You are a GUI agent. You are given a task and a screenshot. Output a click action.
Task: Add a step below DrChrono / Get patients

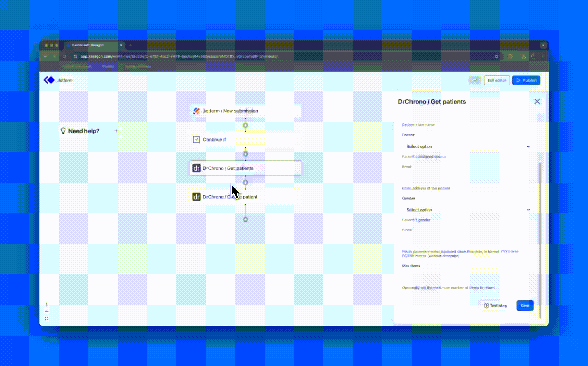[245, 182]
